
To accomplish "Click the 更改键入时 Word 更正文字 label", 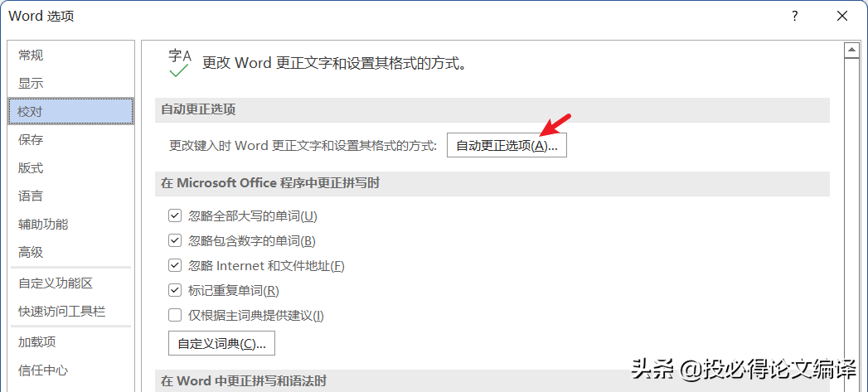I will pyautogui.click(x=303, y=146).
